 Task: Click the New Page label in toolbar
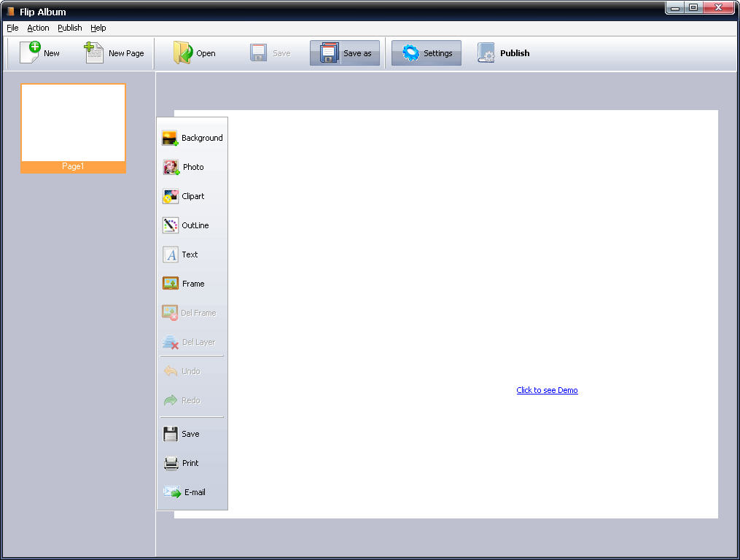click(126, 53)
